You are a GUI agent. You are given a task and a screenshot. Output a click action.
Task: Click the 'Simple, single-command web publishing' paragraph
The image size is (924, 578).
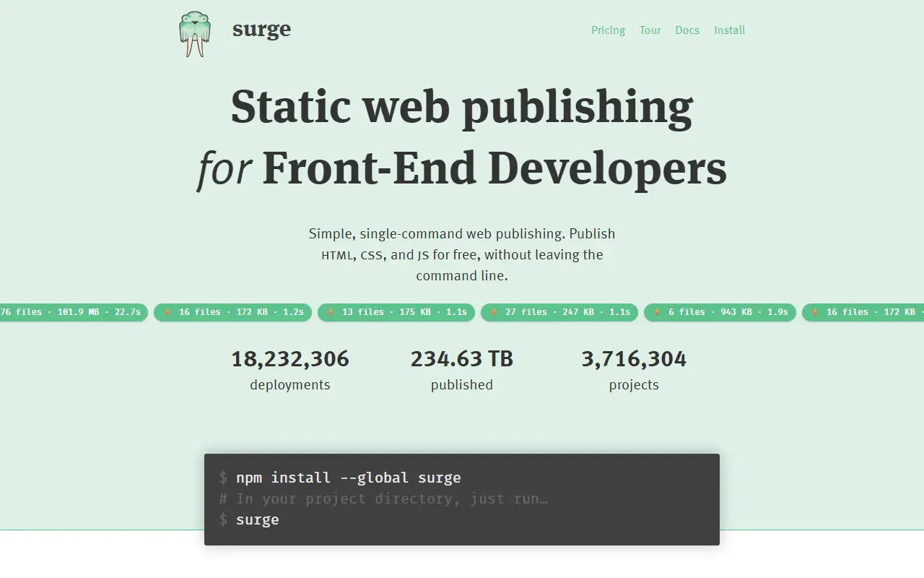click(x=462, y=254)
